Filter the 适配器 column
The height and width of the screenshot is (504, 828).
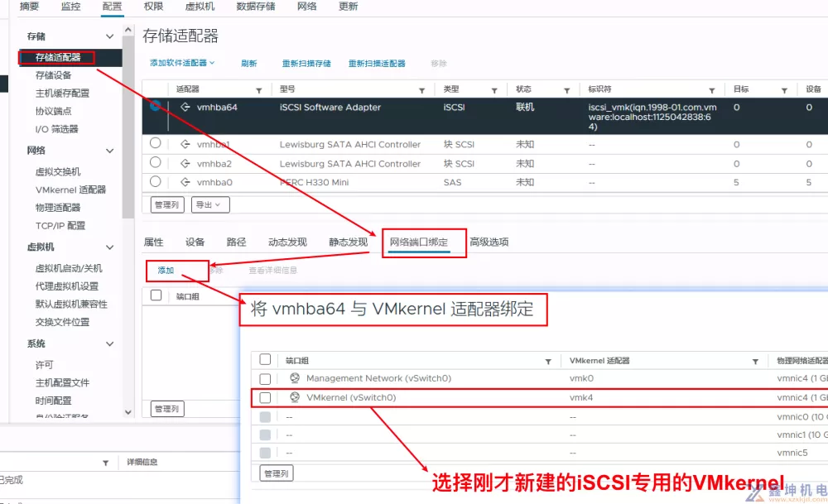(x=258, y=90)
